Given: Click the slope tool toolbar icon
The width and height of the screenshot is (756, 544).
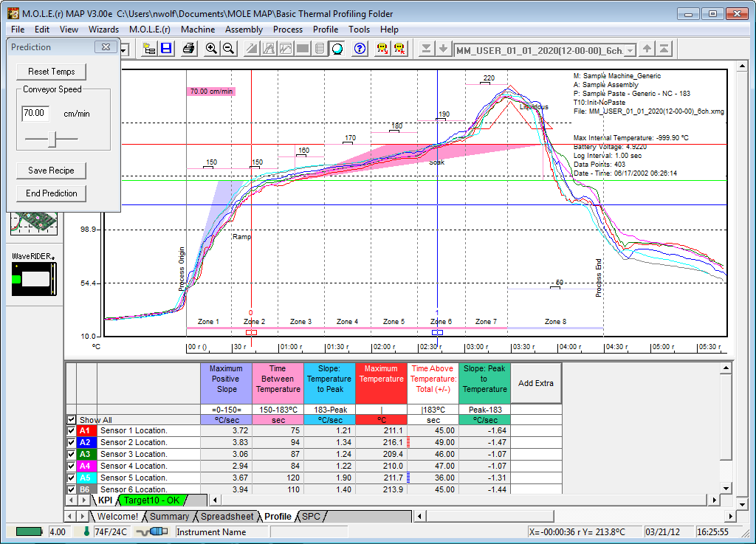Looking at the screenshot, I should tap(251, 49).
